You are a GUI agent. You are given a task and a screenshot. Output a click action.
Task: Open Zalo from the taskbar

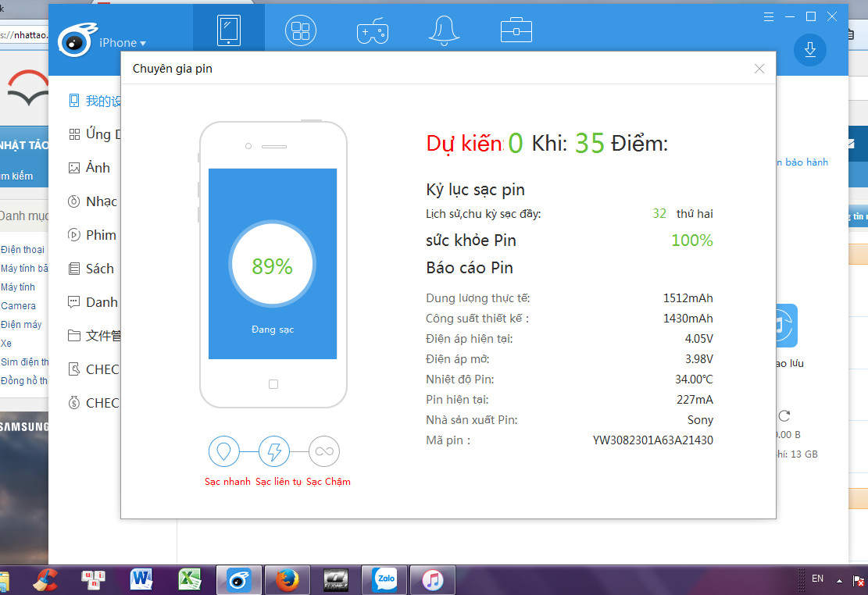tap(385, 579)
